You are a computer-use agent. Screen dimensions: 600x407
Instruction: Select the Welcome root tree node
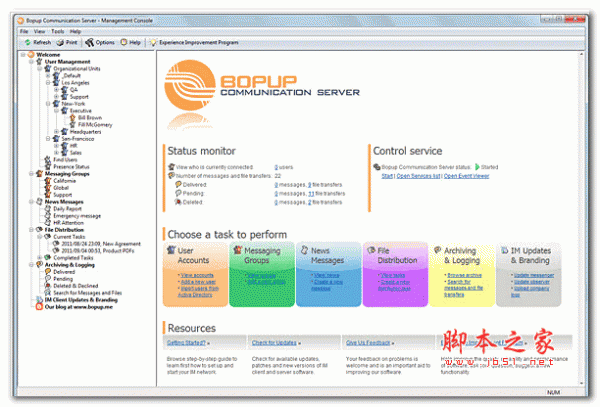[48, 55]
